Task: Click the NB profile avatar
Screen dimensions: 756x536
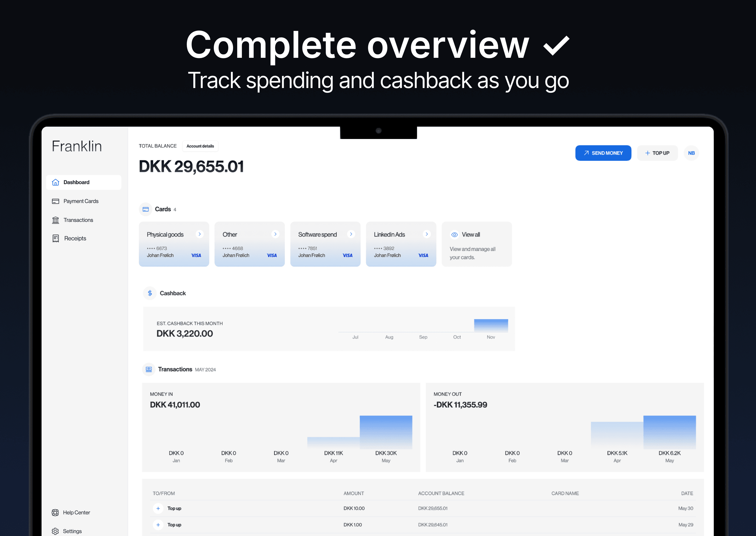Action: (691, 153)
